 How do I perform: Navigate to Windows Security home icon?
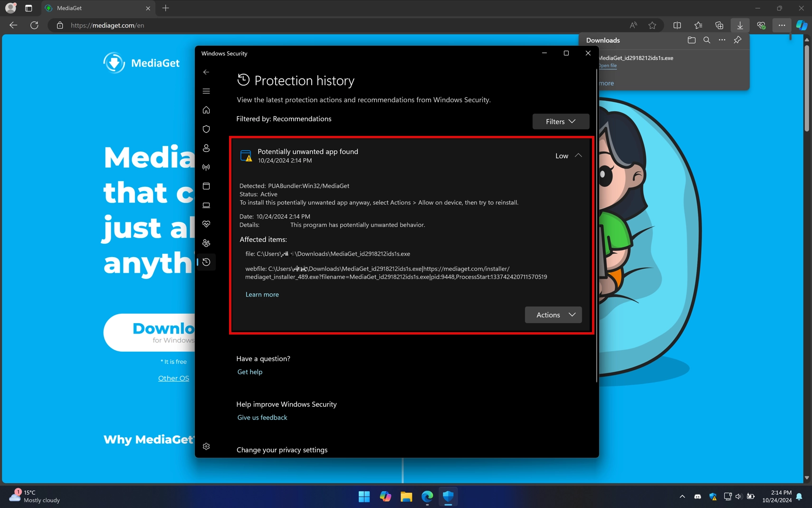coord(206,110)
